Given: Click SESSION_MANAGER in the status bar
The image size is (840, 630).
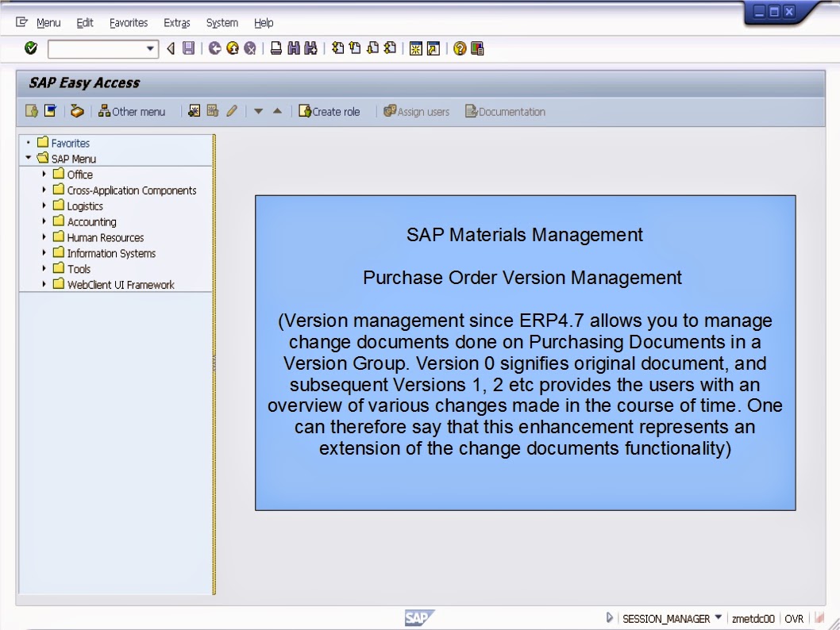Looking at the screenshot, I should pos(666,618).
